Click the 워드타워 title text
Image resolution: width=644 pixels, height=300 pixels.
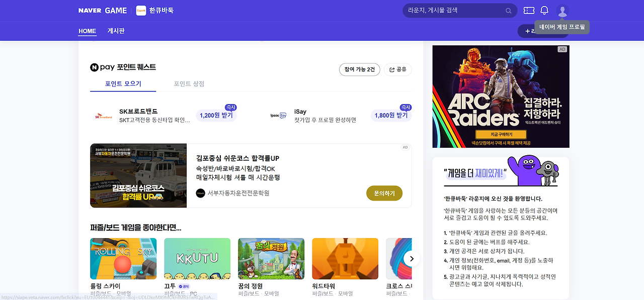pos(324,286)
